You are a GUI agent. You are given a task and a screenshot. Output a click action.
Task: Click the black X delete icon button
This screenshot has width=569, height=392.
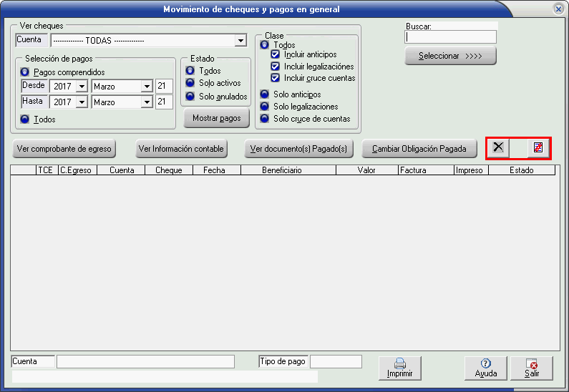click(x=499, y=147)
